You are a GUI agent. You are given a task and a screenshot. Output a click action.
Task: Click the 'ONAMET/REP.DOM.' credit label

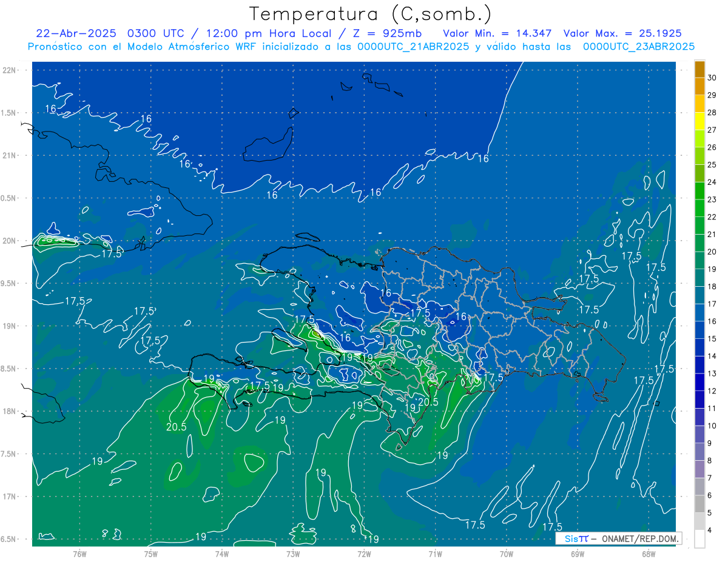pyautogui.click(x=639, y=538)
